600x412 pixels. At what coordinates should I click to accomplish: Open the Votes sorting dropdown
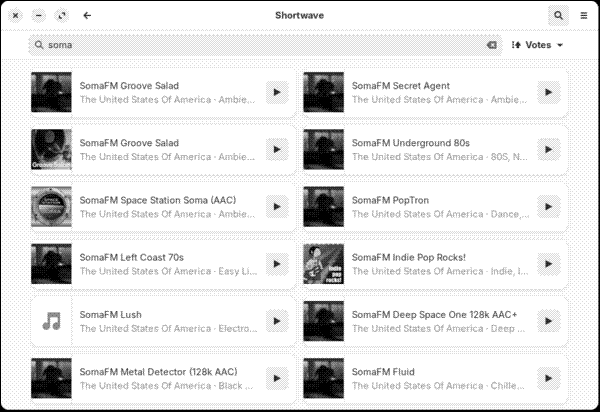(538, 45)
